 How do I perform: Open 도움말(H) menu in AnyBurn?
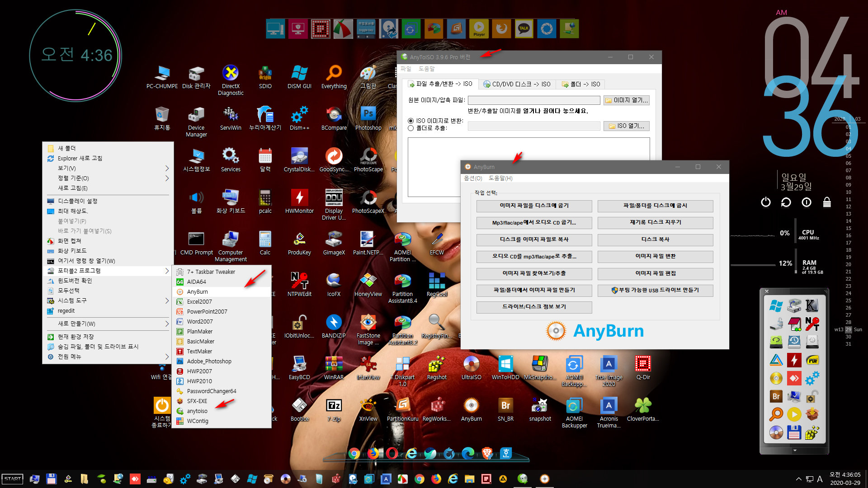tap(500, 178)
